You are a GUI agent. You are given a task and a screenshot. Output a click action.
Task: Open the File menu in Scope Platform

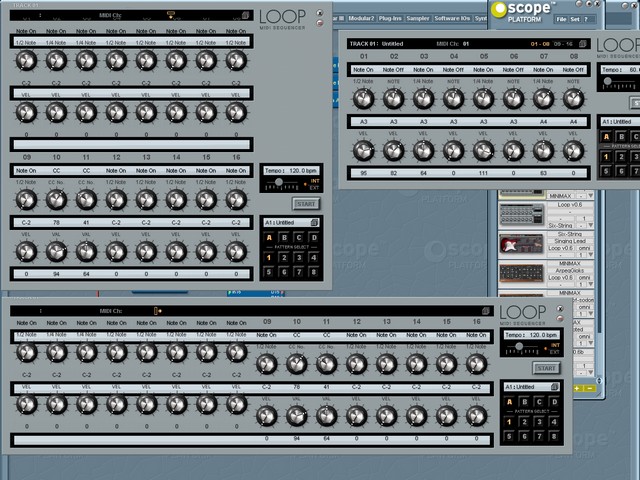[561, 19]
